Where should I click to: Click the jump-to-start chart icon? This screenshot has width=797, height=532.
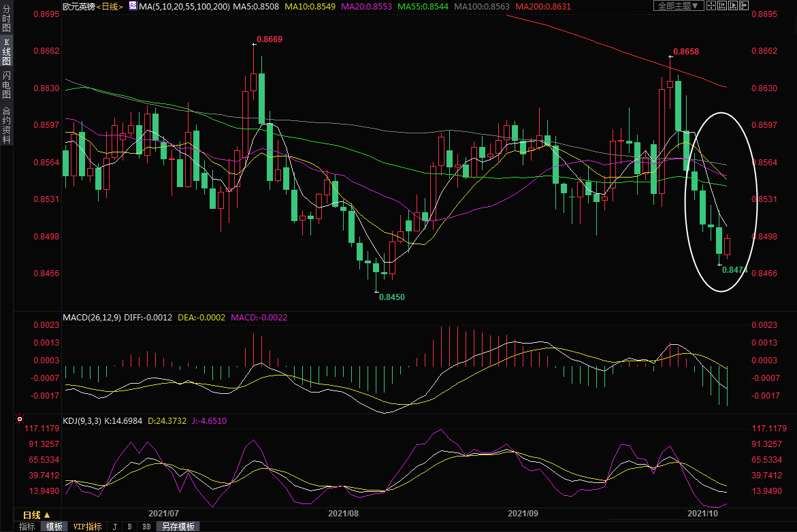point(721,5)
